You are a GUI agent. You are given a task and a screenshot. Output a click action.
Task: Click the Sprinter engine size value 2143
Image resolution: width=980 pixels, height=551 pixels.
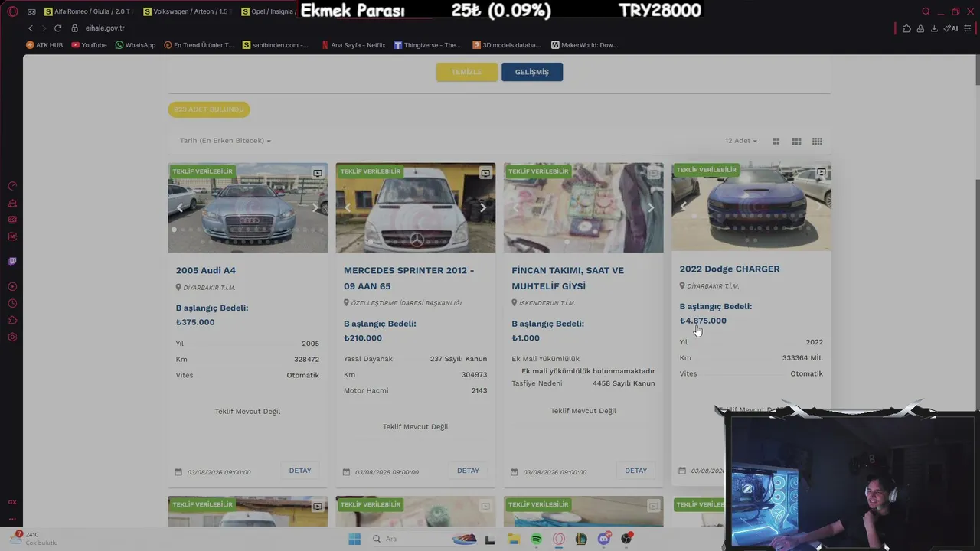pyautogui.click(x=479, y=390)
